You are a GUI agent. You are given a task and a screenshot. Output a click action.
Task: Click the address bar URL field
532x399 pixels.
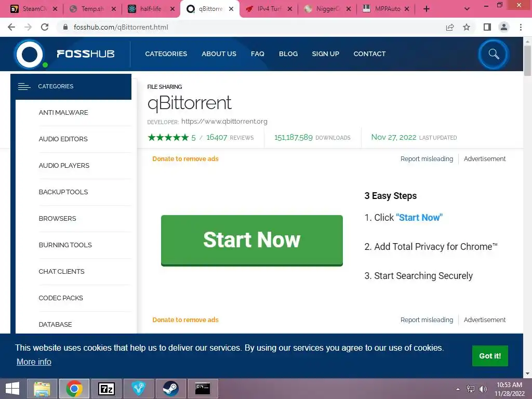[x=251, y=27]
